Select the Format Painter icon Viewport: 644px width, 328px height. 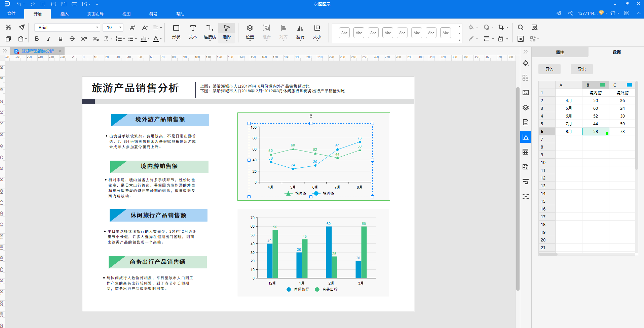pyautogui.click(x=22, y=27)
